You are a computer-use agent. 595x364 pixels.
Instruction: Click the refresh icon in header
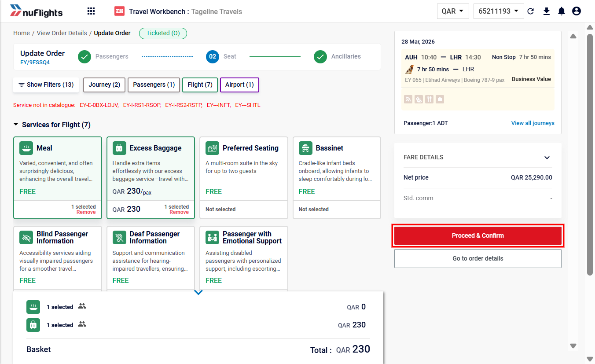click(x=531, y=11)
